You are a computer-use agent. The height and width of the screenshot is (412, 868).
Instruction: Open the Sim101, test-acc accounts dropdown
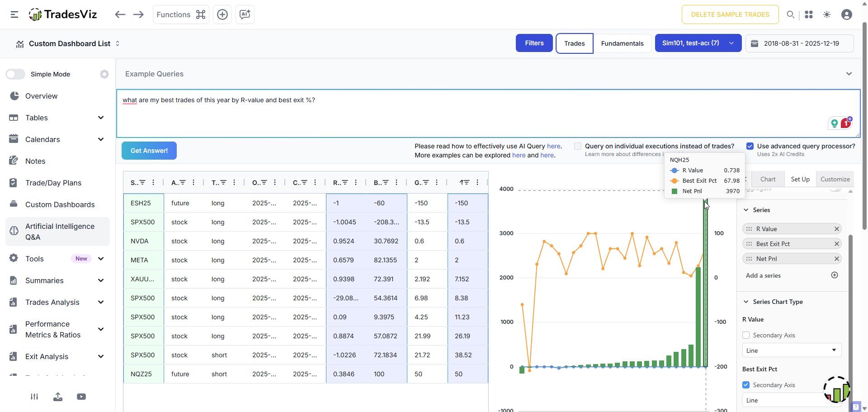[x=698, y=43]
